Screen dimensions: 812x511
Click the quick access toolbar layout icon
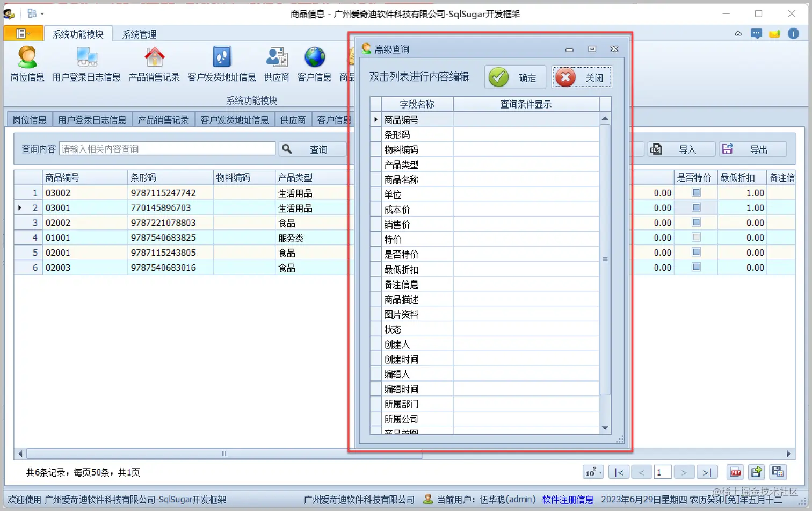pyautogui.click(x=32, y=13)
